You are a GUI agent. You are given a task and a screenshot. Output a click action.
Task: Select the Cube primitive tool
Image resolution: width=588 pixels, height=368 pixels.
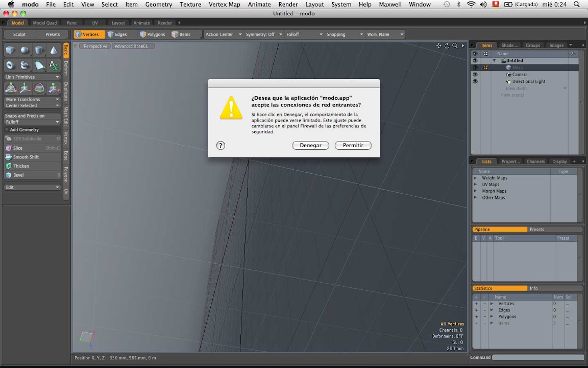click(x=11, y=50)
